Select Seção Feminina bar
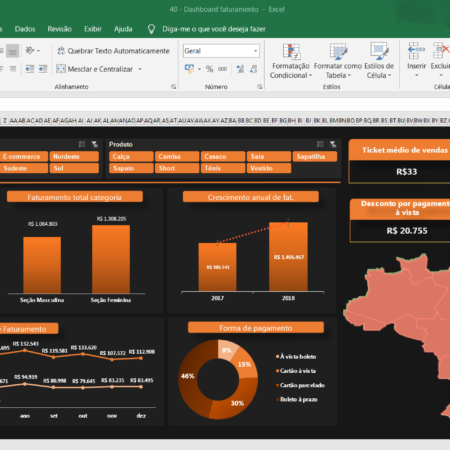Viewport: 450px width, 450px height. 111,259
